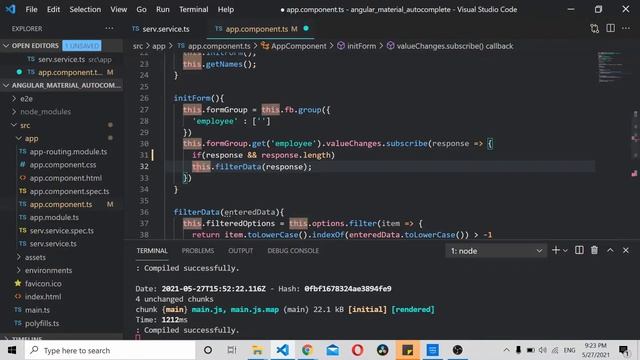Open app-routing.module.ts file

pos(68,151)
